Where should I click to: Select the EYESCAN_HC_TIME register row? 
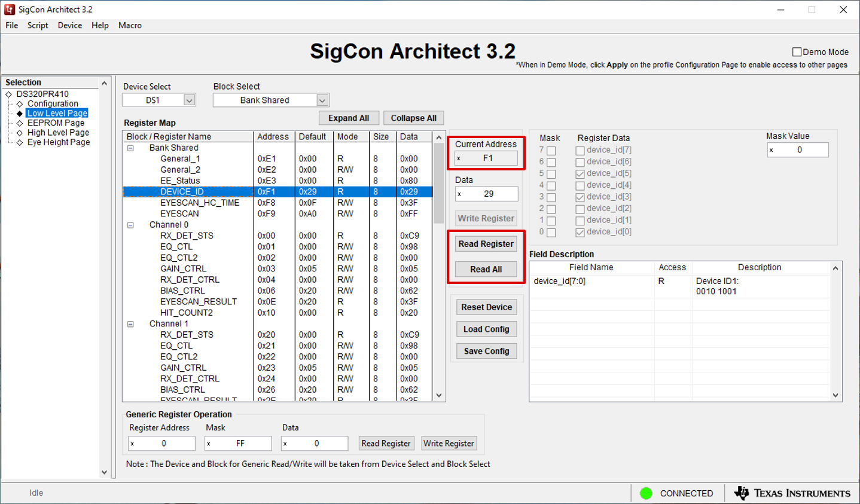pyautogui.click(x=277, y=203)
